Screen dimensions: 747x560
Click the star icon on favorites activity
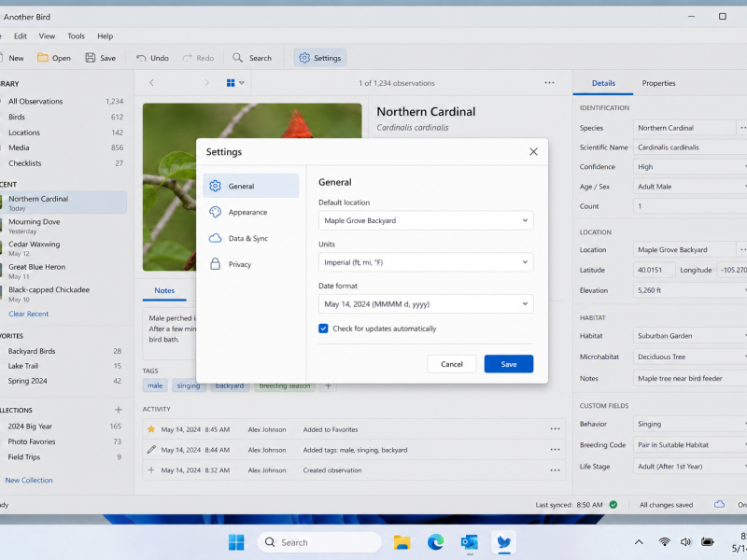[x=151, y=429]
